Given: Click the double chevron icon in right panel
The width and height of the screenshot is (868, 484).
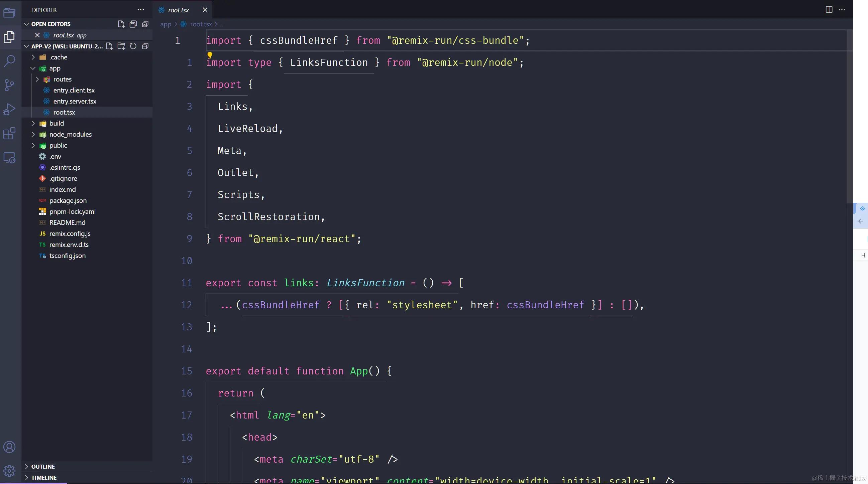Looking at the screenshot, I should pyautogui.click(x=862, y=208).
